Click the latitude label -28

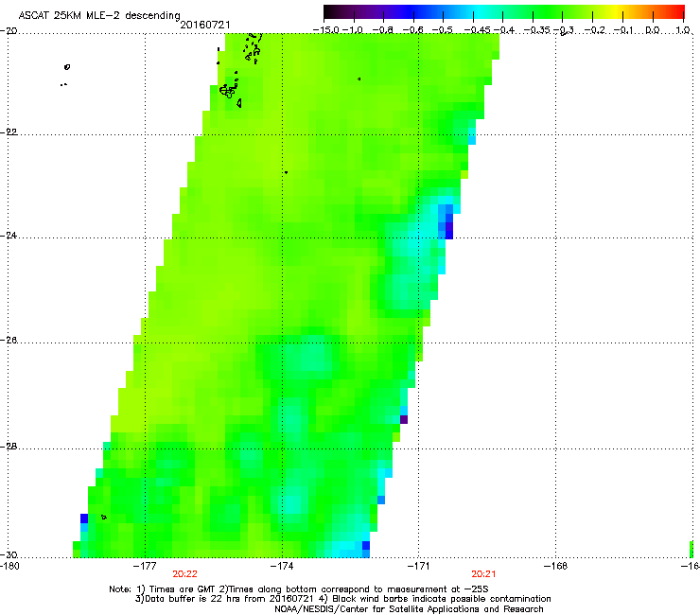[9, 447]
